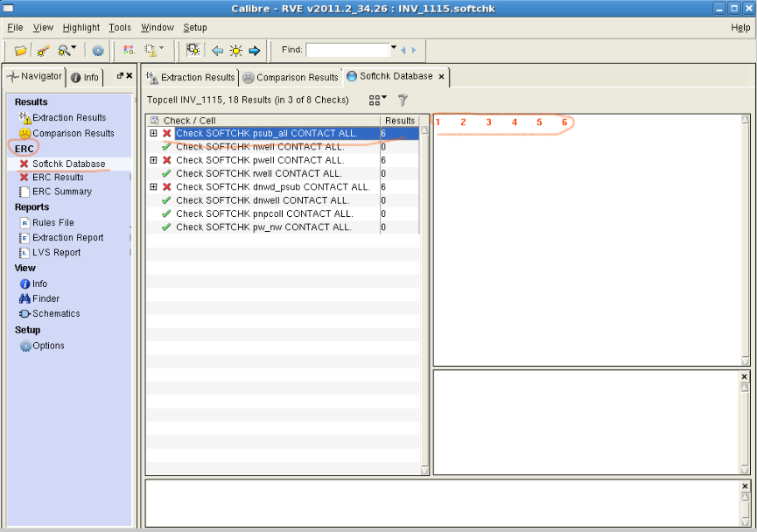This screenshot has height=532, width=757.
Task: Open database with the folder icon
Action: pyautogui.click(x=20, y=50)
